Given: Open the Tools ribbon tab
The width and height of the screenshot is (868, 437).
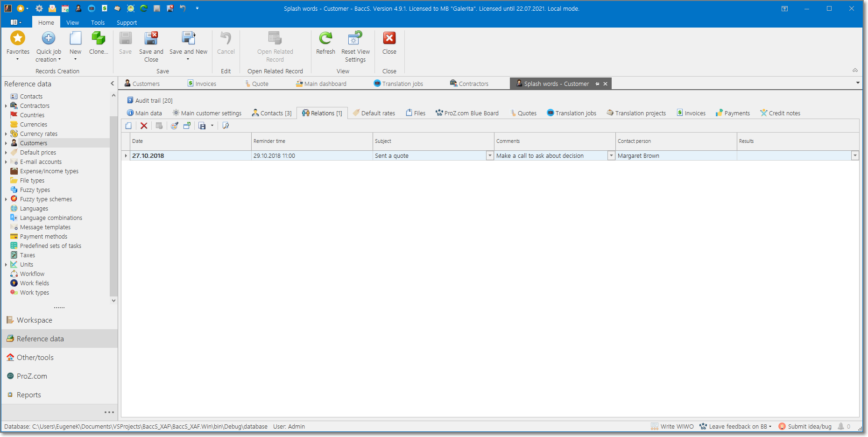Looking at the screenshot, I should pyautogui.click(x=98, y=22).
